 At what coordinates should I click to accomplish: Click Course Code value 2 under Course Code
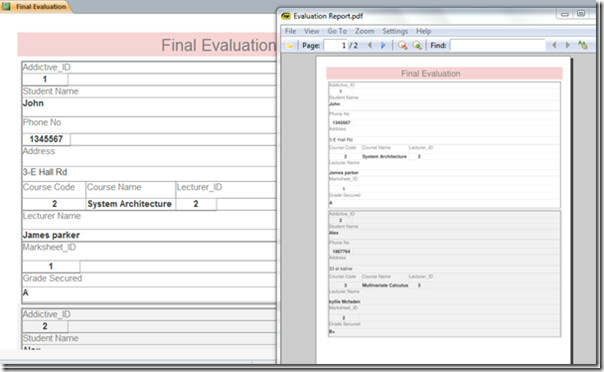[54, 204]
